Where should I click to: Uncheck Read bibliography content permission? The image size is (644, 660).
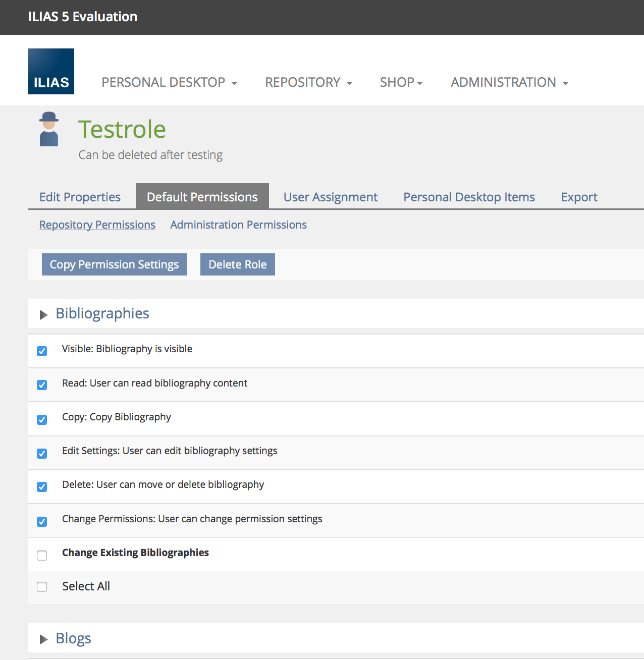[42, 385]
